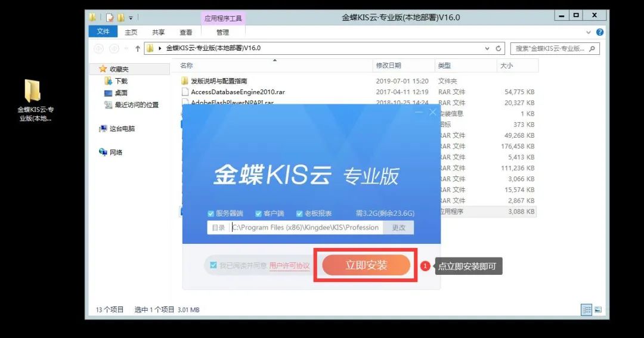Close the 金蝶KIS云 installer dialog
644x338 pixels.
[432, 111]
